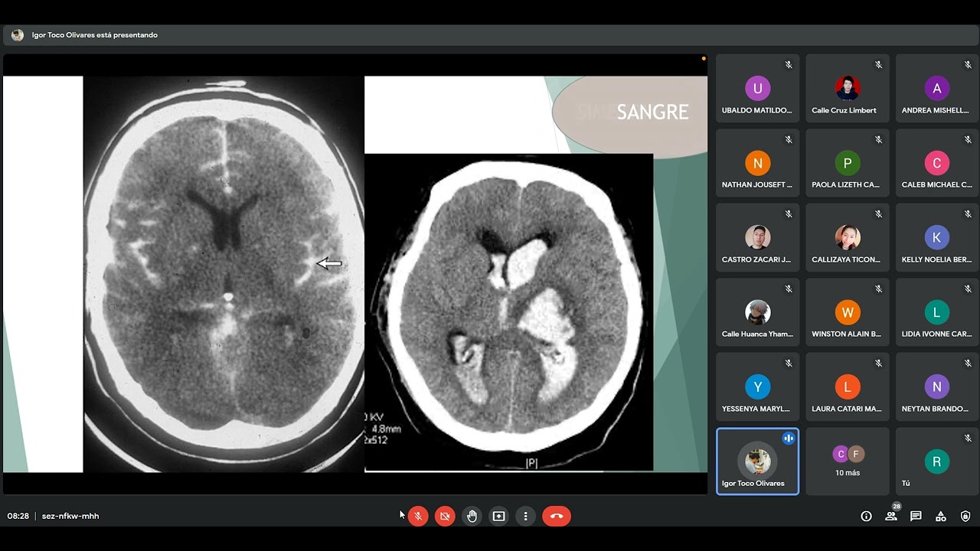Click muted mic icon on CALEB tile
The height and width of the screenshot is (551, 980).
tap(969, 140)
